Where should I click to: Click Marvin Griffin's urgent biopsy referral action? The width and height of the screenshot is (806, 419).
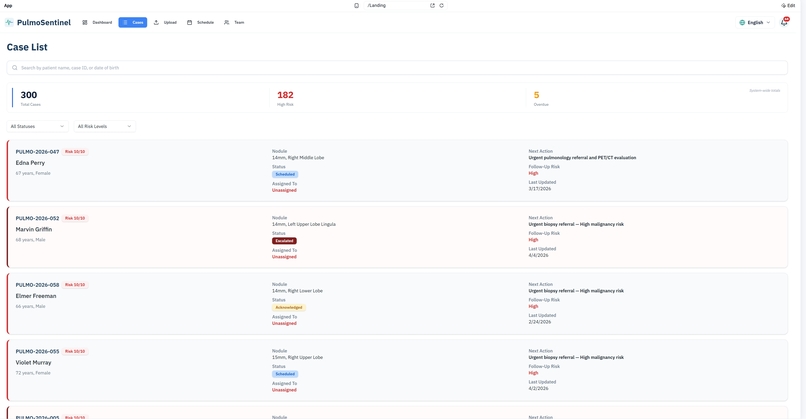pyautogui.click(x=576, y=224)
